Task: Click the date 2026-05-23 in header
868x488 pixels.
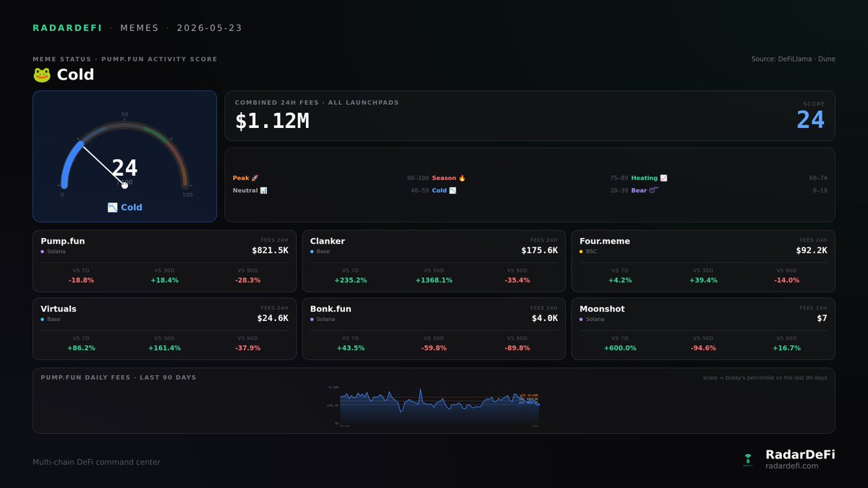Action: coord(209,28)
